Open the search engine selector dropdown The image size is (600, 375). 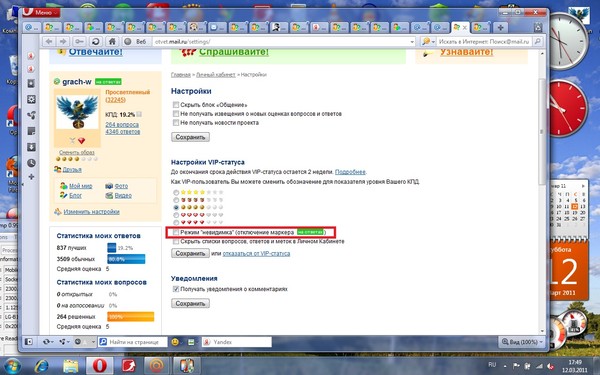click(428, 41)
